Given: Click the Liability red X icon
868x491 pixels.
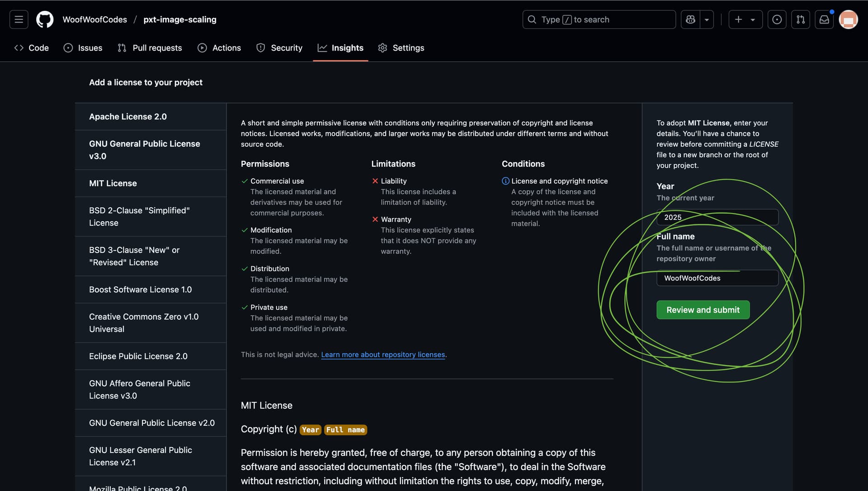Looking at the screenshot, I should (375, 181).
